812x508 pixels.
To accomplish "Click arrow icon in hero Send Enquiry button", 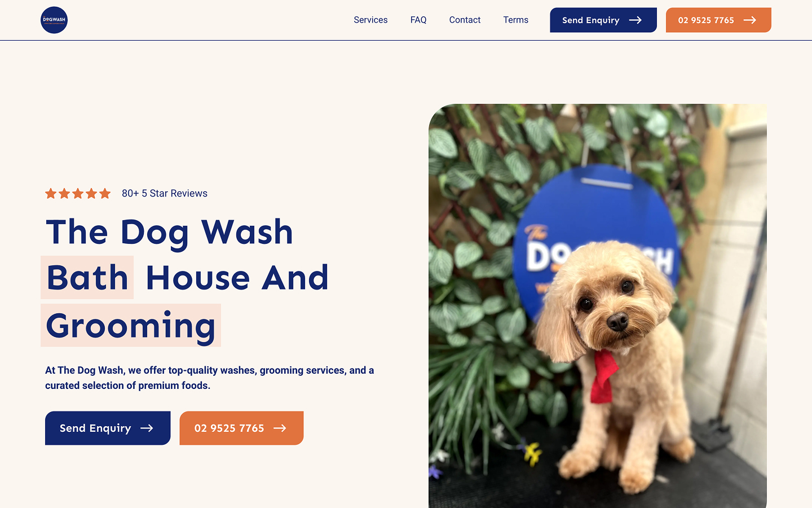I will point(147,428).
